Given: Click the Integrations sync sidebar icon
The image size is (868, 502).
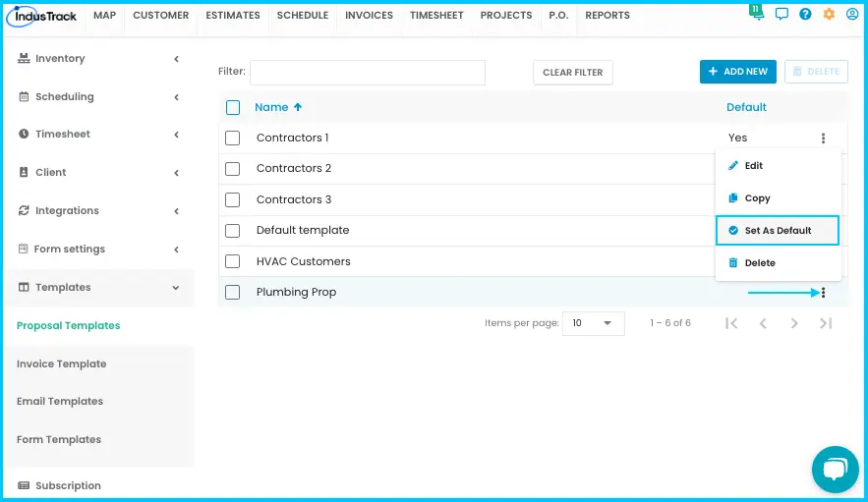Looking at the screenshot, I should pos(24,210).
